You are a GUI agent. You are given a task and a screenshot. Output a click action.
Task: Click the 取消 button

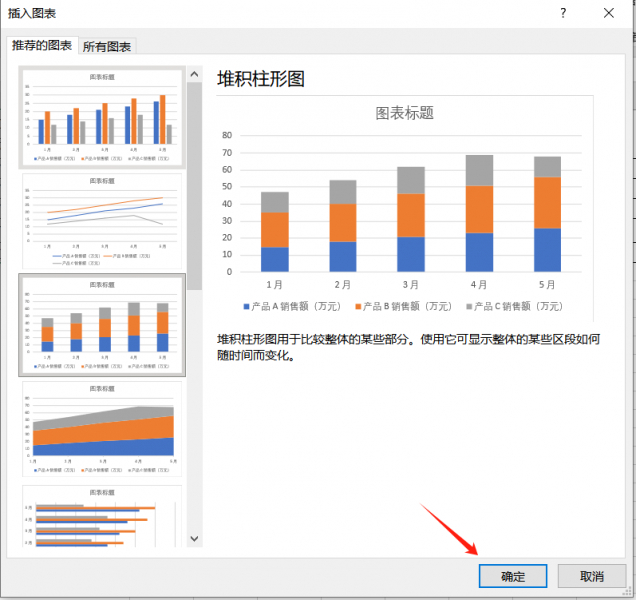click(x=592, y=576)
